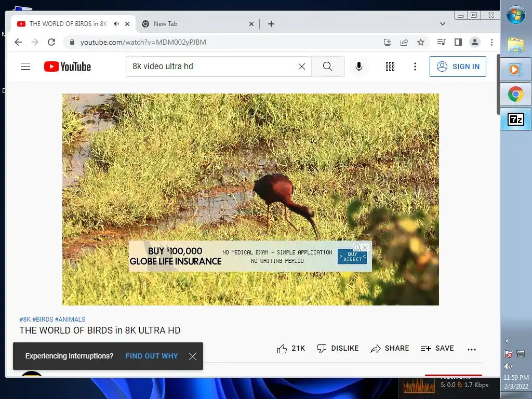Click the install app icon in address bar
The image size is (532, 399).
click(388, 42)
